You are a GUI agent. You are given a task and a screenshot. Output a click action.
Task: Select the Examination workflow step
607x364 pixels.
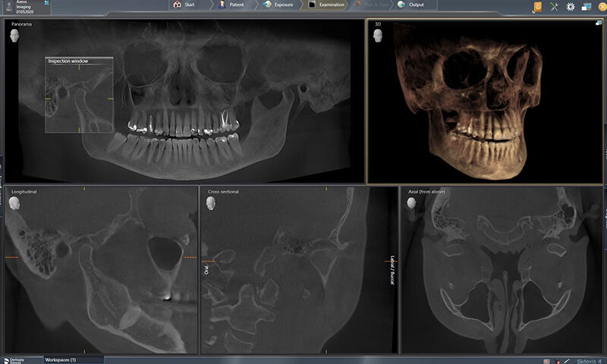[329, 5]
